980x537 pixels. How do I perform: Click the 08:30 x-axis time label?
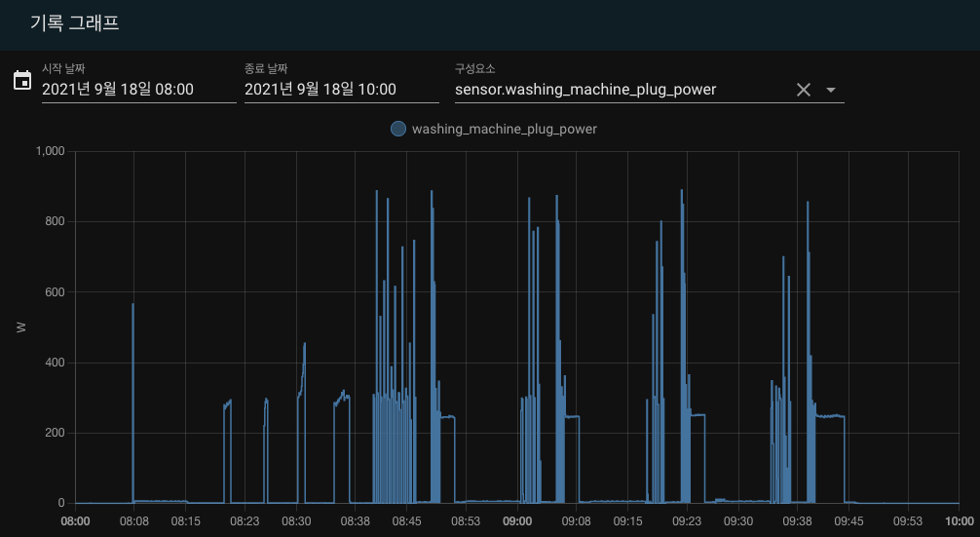tap(297, 521)
